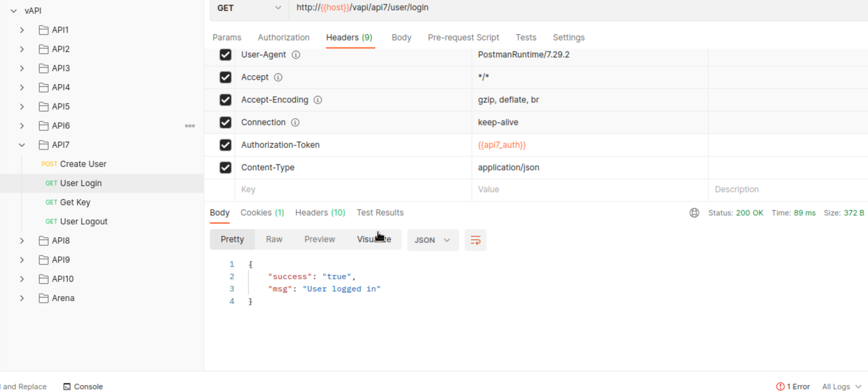
Task: Switch to the Authorization tab
Action: [283, 37]
